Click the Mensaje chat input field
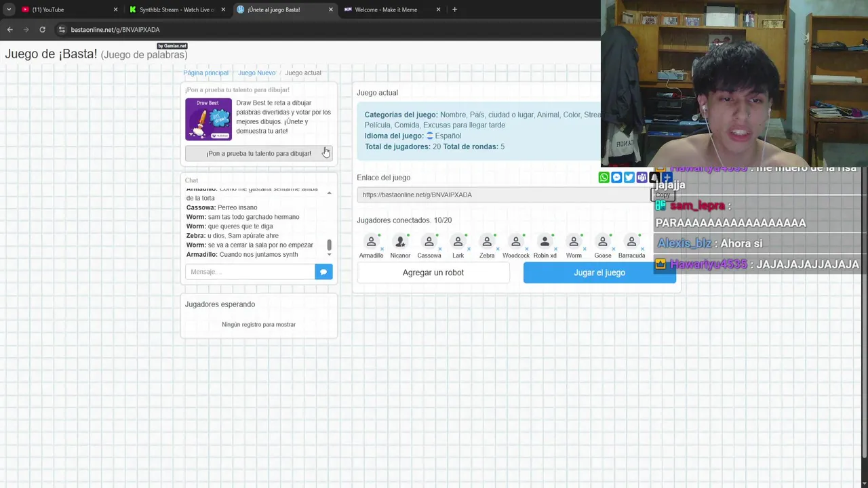This screenshot has height=488, width=868. tap(250, 272)
